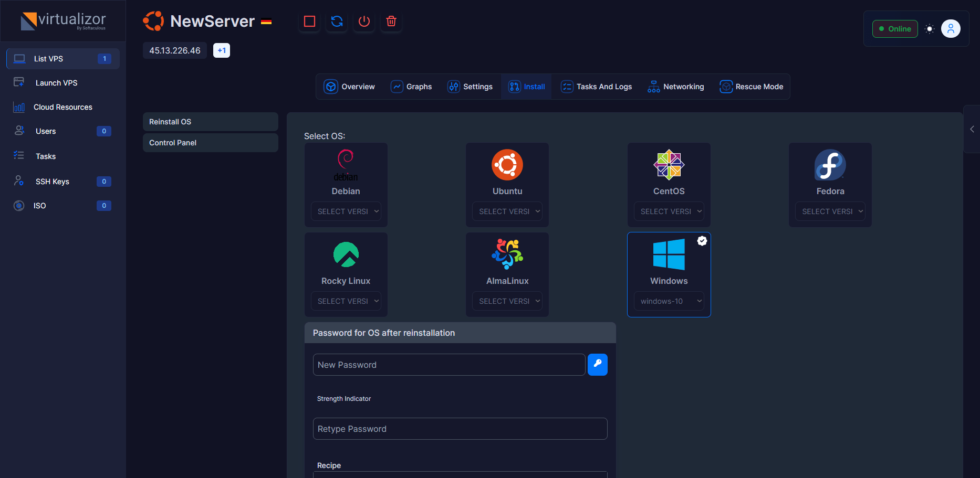Select the AlmaLinux logo
Image resolution: width=980 pixels, height=478 pixels.
coord(507,254)
